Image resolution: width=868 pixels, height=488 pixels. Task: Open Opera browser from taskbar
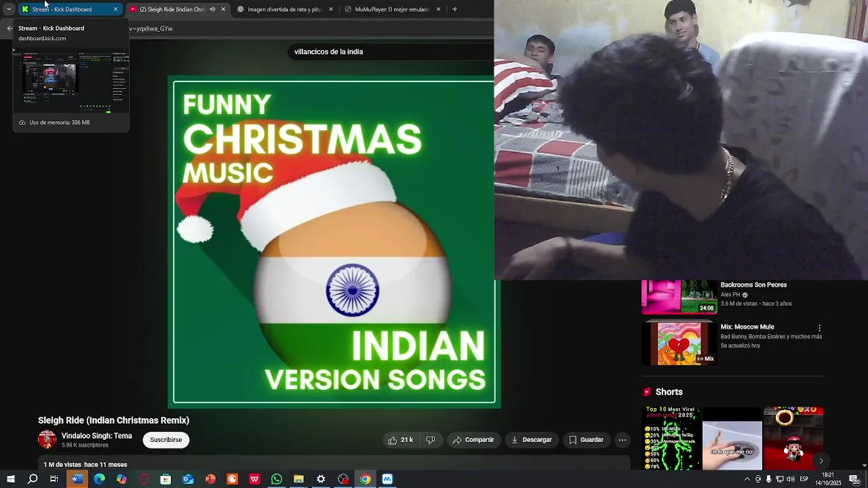coord(144,479)
